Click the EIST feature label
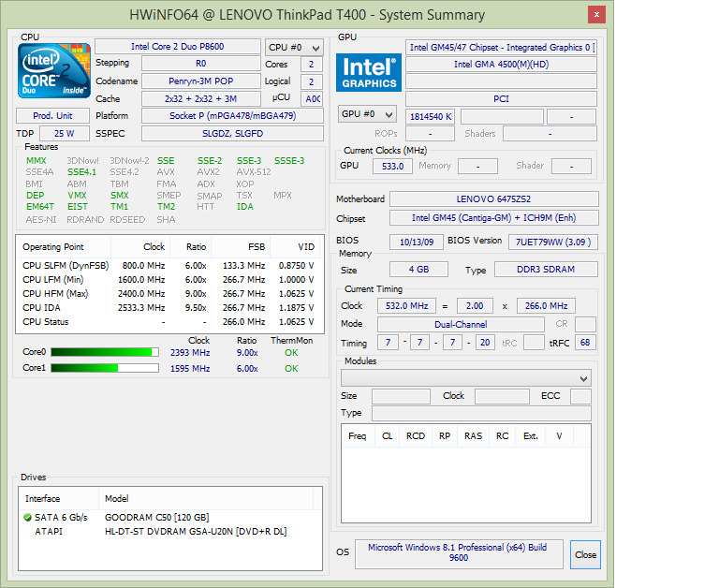The height and width of the screenshot is (588, 719). [78, 207]
